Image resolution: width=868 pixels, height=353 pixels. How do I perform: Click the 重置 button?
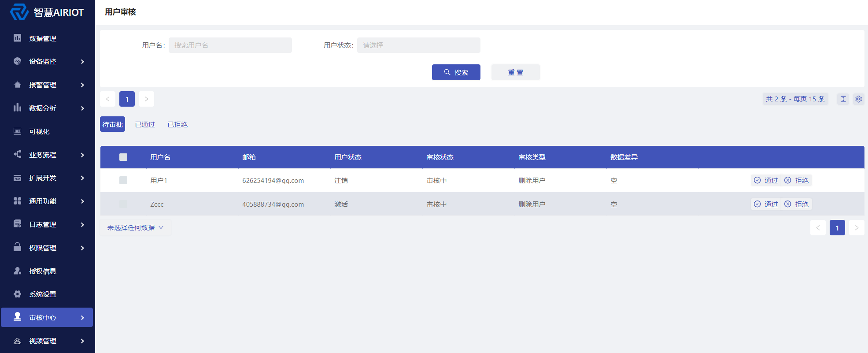515,72
